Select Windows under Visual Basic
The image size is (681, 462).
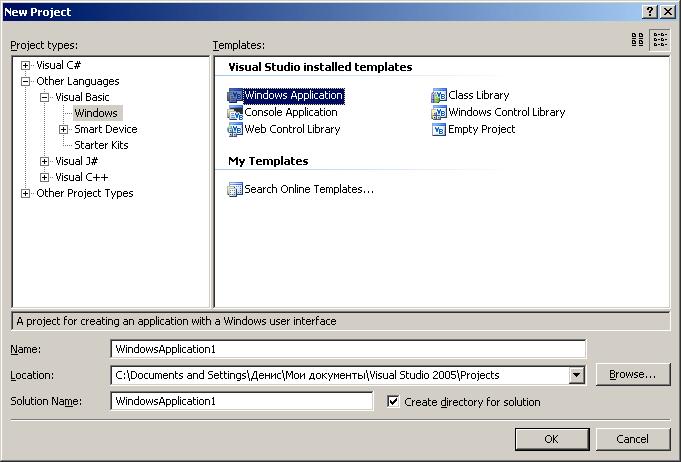tap(96, 113)
